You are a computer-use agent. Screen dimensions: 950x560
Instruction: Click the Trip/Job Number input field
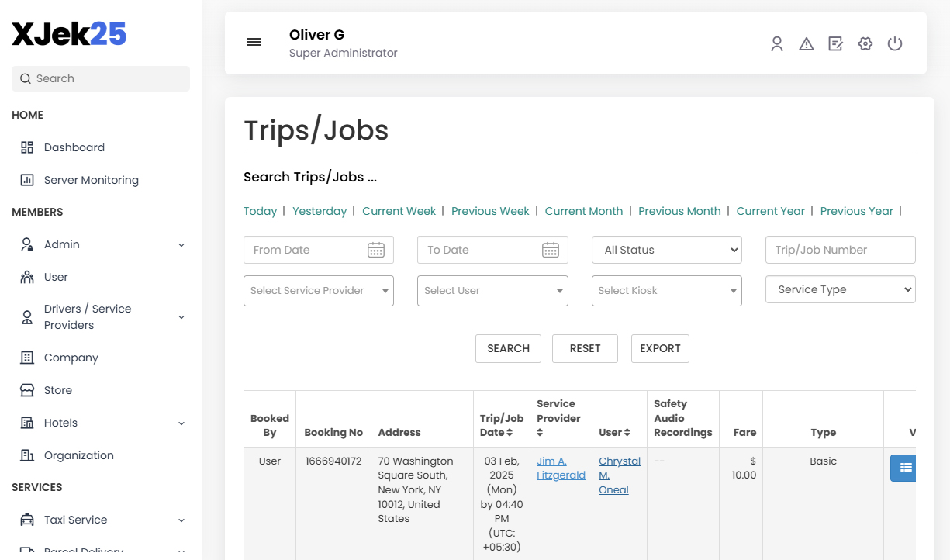[x=840, y=249]
